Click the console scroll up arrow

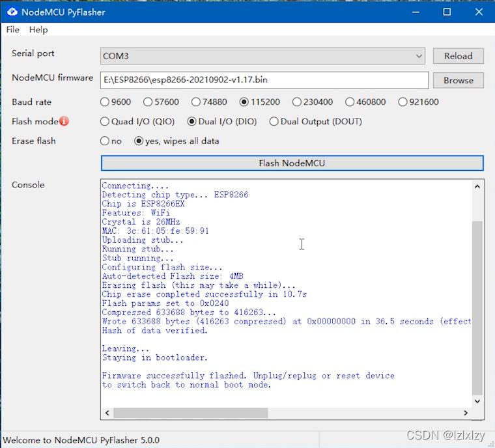[477, 187]
